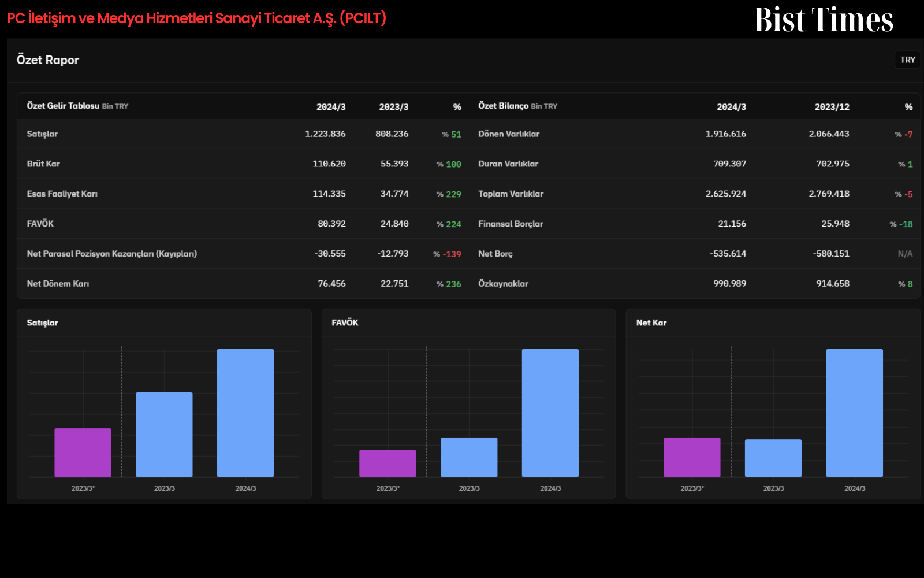924x578 pixels.
Task: Click the Özet Rapor heading
Action: coord(48,60)
